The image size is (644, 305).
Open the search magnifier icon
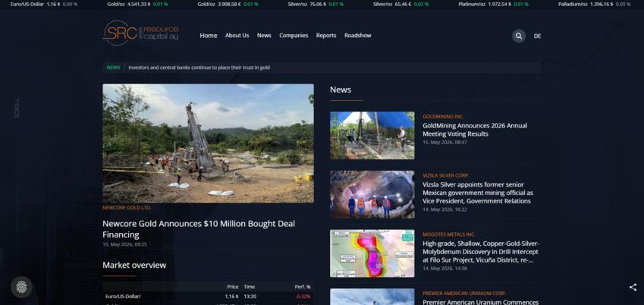[519, 36]
